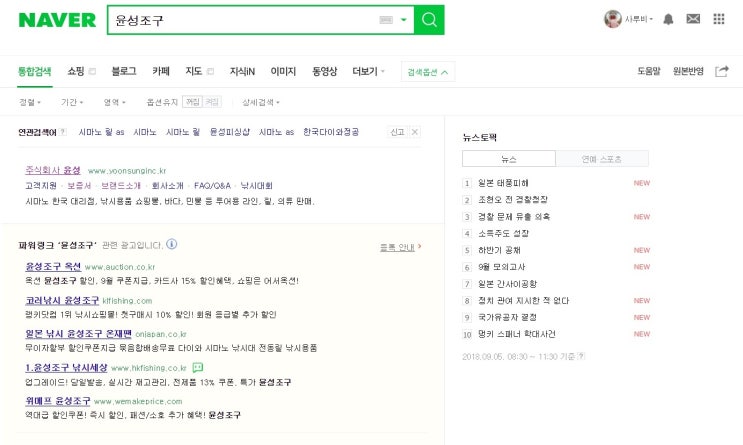Click related search 한국다이와정공
Screen dimensions: 743x445
(x=331, y=132)
